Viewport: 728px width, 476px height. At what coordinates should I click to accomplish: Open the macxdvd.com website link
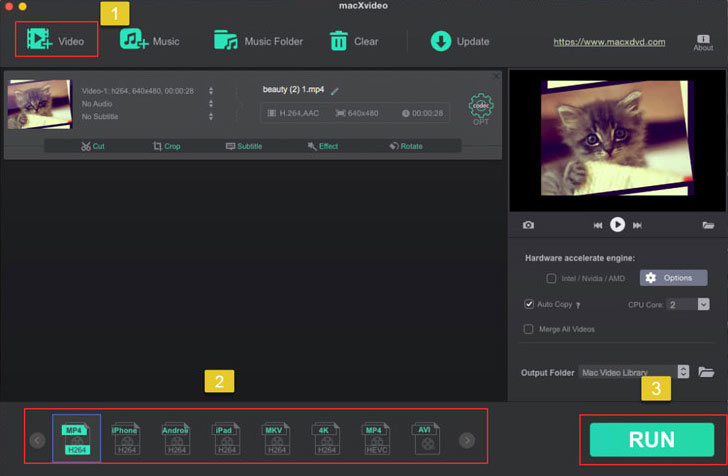[x=609, y=42]
